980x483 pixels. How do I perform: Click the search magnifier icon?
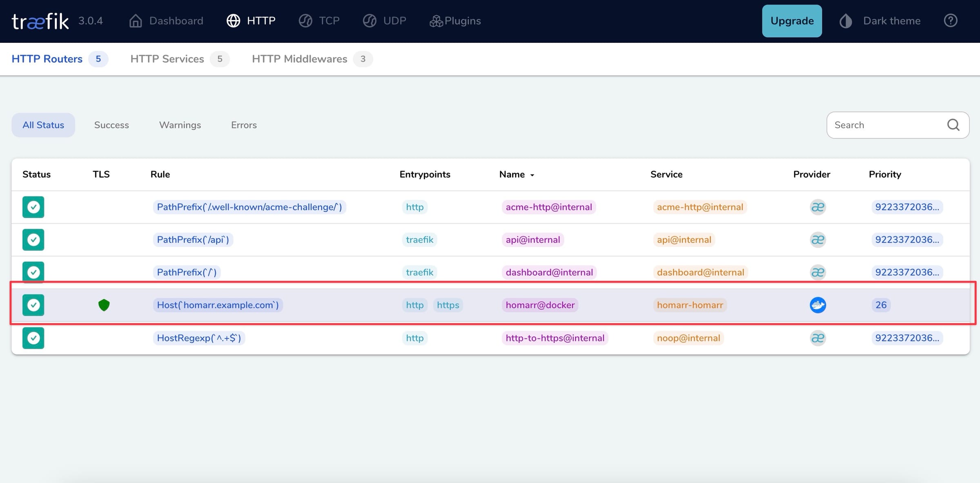(x=953, y=125)
